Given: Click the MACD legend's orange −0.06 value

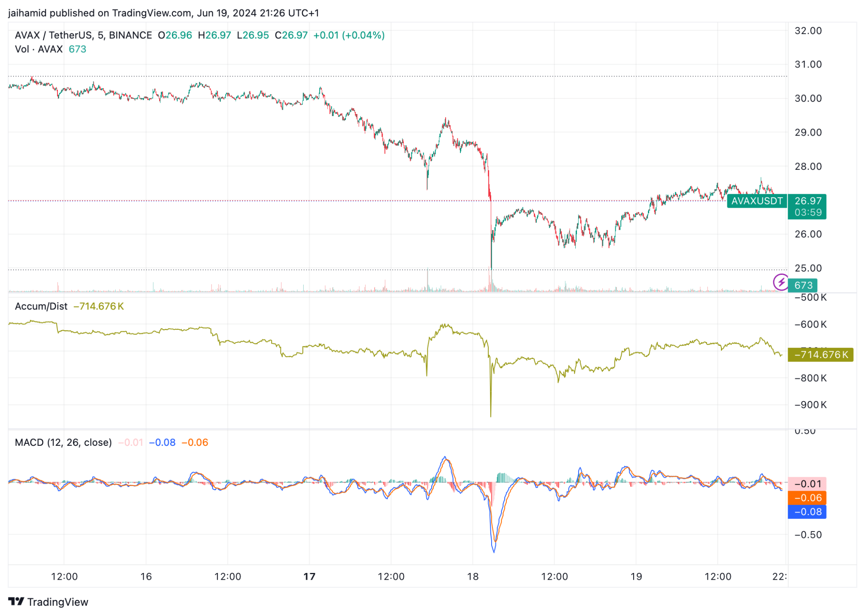Looking at the screenshot, I should click(195, 442).
